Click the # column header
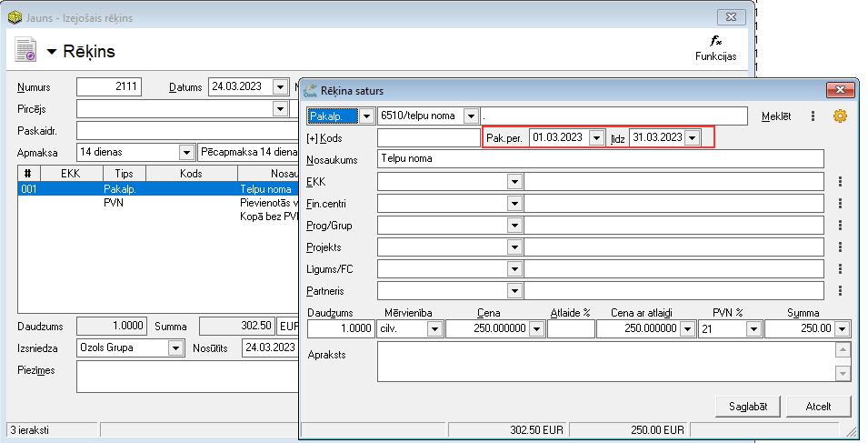This screenshot has width=868, height=443. (x=28, y=174)
